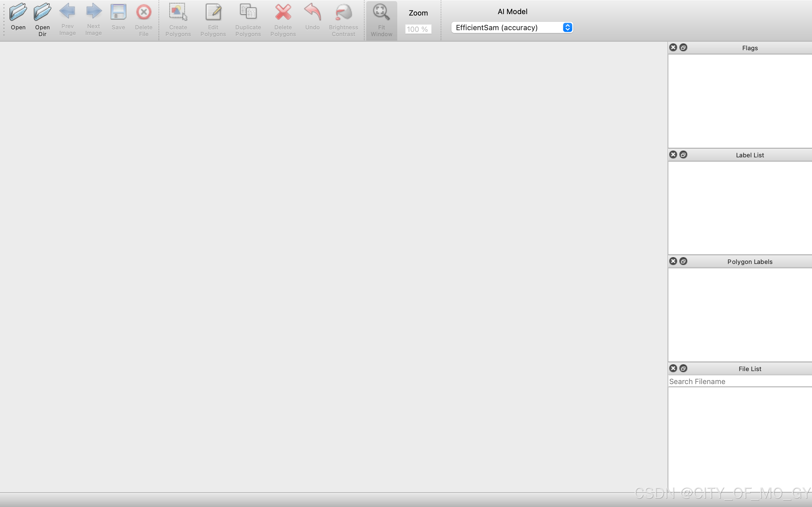812x507 pixels.
Task: Open the AI Model dropdown
Action: click(x=512, y=28)
